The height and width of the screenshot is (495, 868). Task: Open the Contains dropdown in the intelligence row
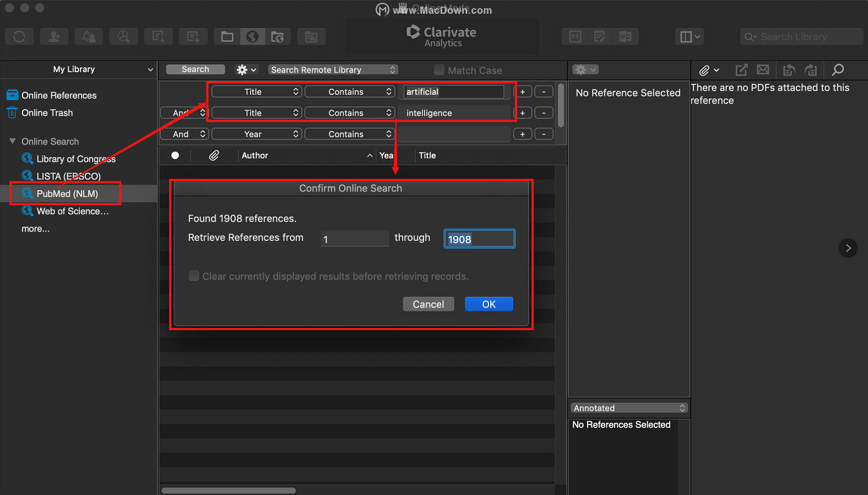(349, 112)
